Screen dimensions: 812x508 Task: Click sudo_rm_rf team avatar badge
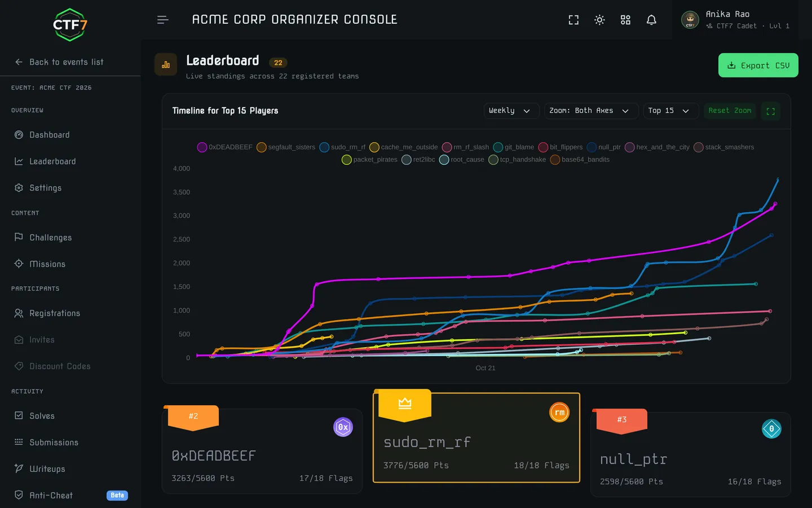559,413
